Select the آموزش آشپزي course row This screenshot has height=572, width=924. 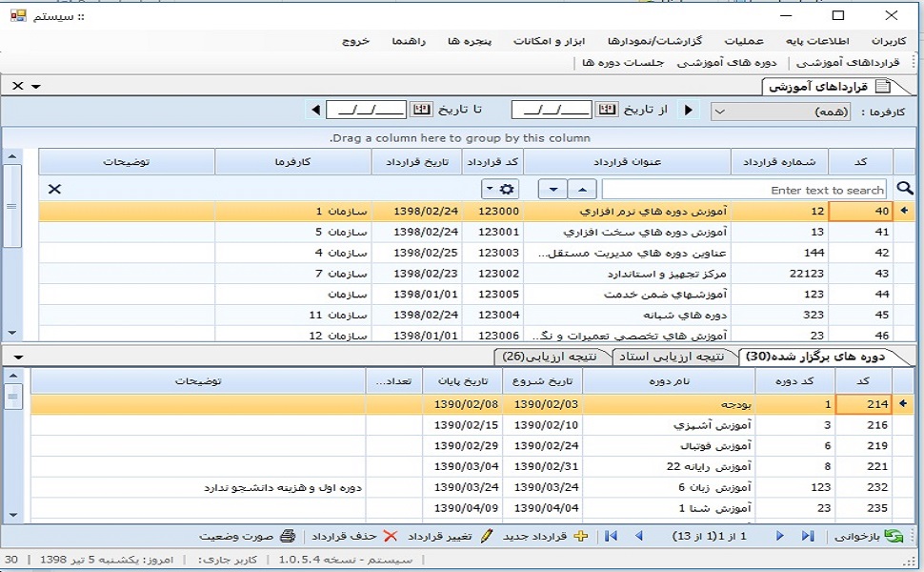472,425
